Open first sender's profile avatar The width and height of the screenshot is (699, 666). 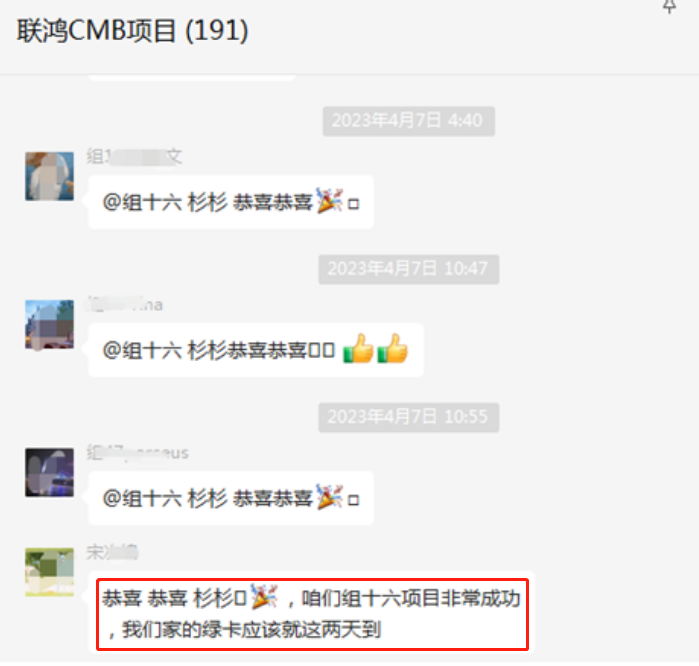(x=49, y=177)
